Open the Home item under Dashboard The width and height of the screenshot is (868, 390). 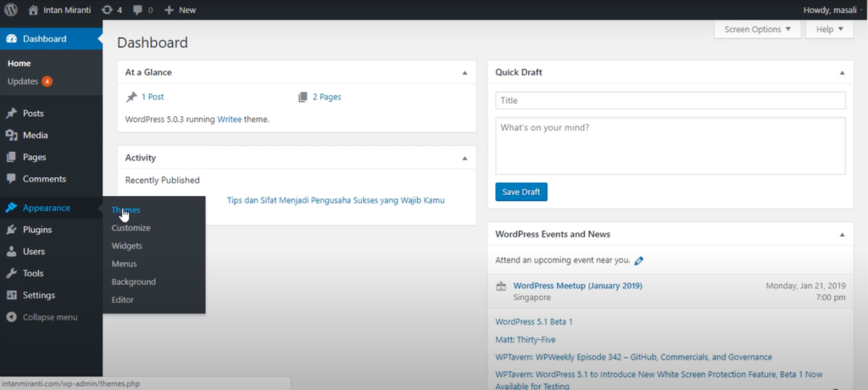click(19, 64)
